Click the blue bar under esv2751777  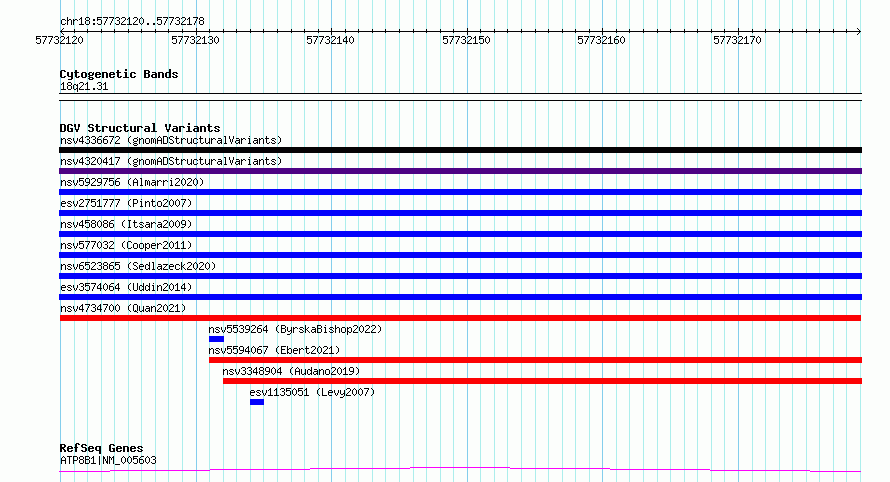(x=460, y=213)
